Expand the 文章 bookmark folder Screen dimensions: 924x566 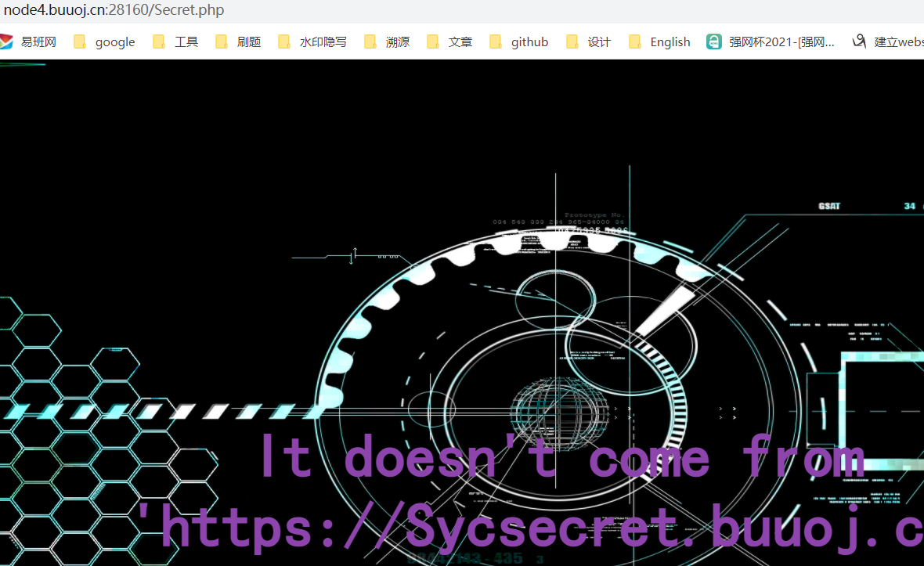[450, 42]
